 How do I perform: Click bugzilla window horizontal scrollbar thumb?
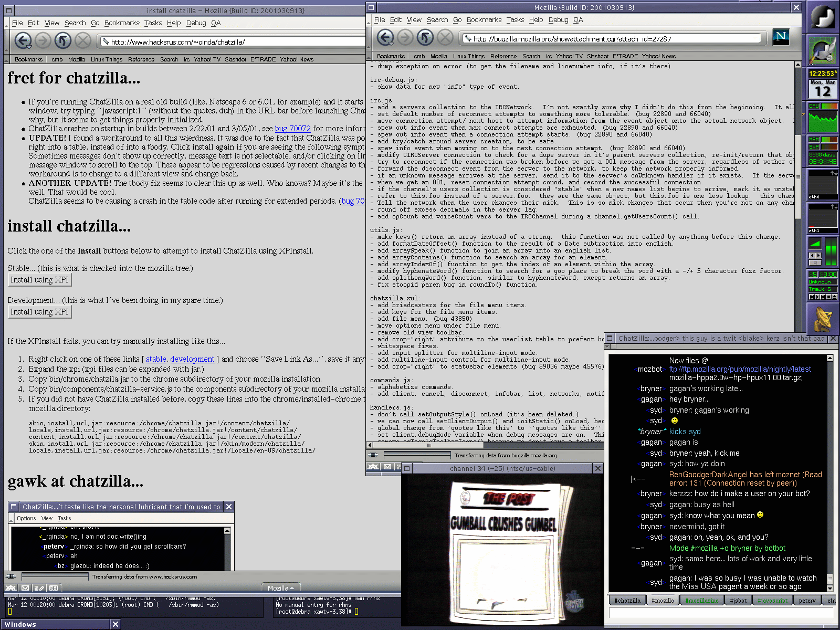[428, 446]
